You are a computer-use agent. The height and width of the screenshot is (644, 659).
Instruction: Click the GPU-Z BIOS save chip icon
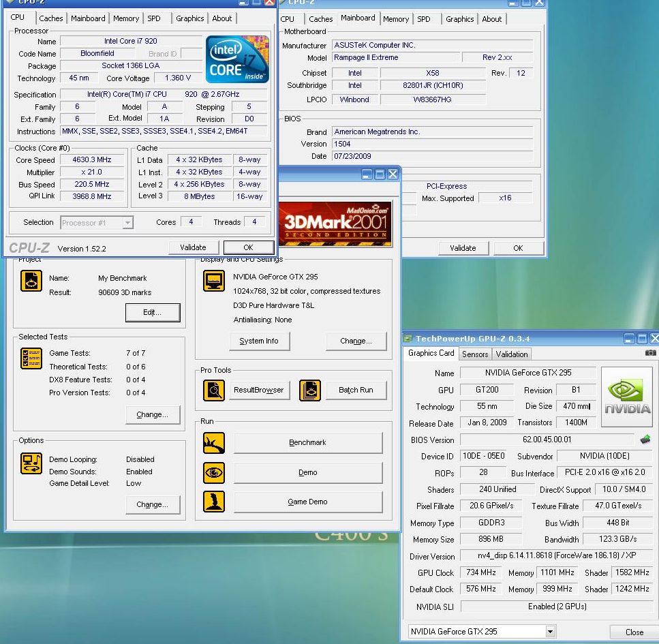click(x=645, y=440)
